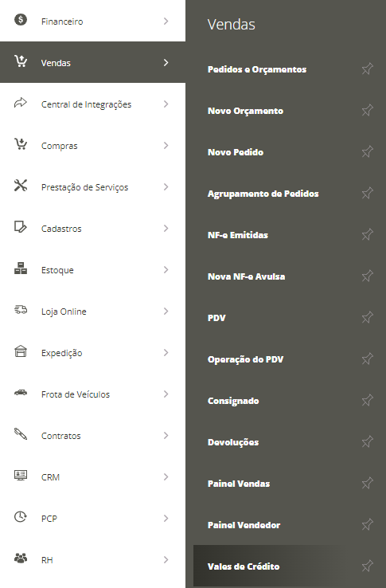Click the Financeiro dollar coin icon
This screenshot has height=588, width=386.
[21, 19]
